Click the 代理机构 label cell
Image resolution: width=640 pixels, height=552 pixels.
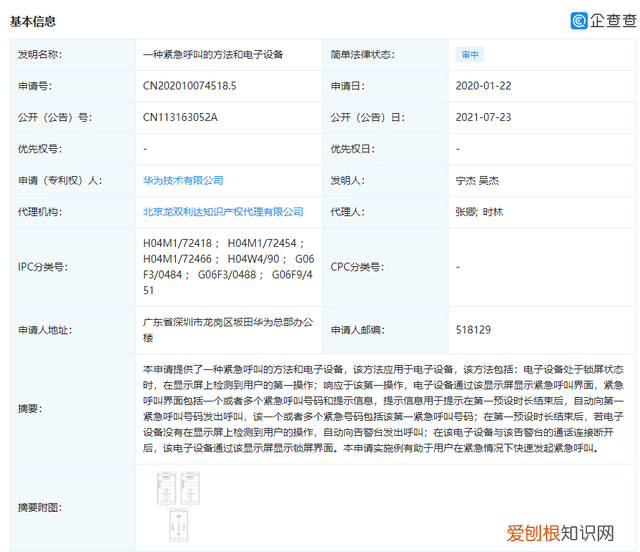[73, 212]
